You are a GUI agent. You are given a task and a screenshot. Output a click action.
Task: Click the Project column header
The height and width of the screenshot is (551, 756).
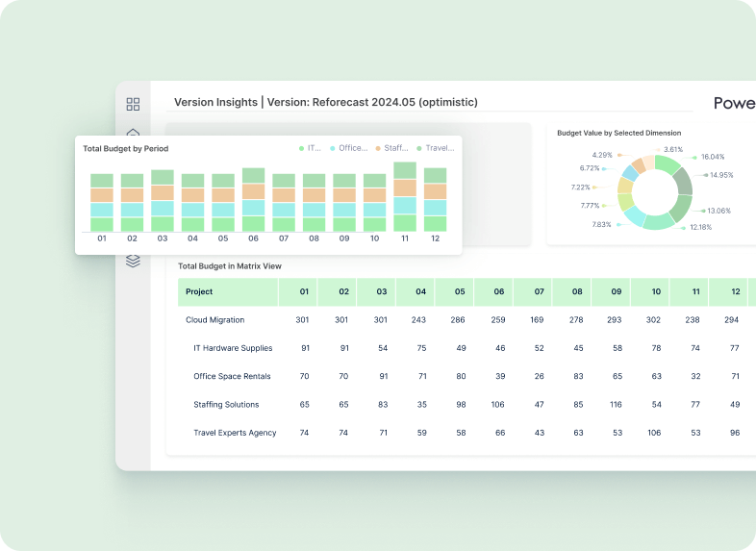[199, 291]
